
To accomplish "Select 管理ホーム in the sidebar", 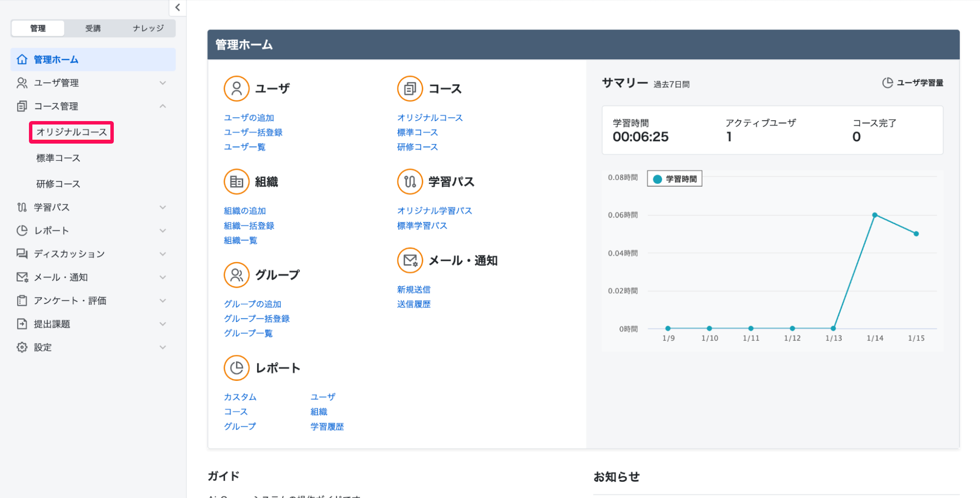I will point(93,59).
